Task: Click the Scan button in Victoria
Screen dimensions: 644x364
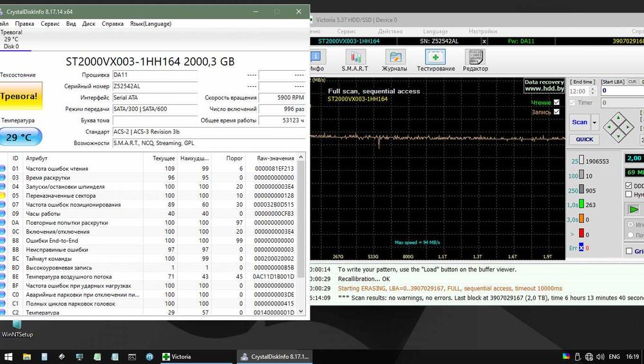Action: 580,122
